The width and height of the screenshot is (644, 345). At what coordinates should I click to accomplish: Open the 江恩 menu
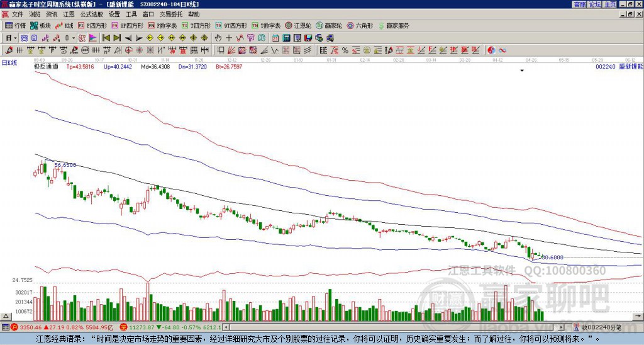[x=69, y=14]
